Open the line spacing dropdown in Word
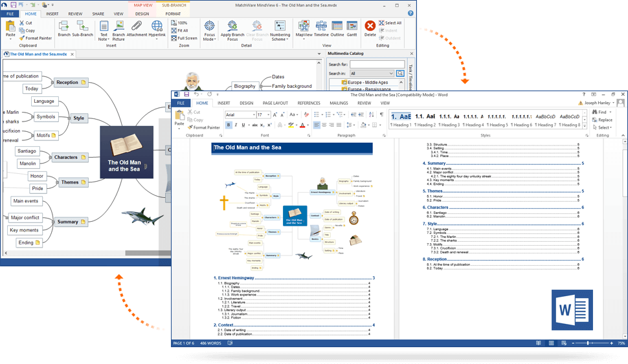The width and height of the screenshot is (628, 364). coord(350,125)
